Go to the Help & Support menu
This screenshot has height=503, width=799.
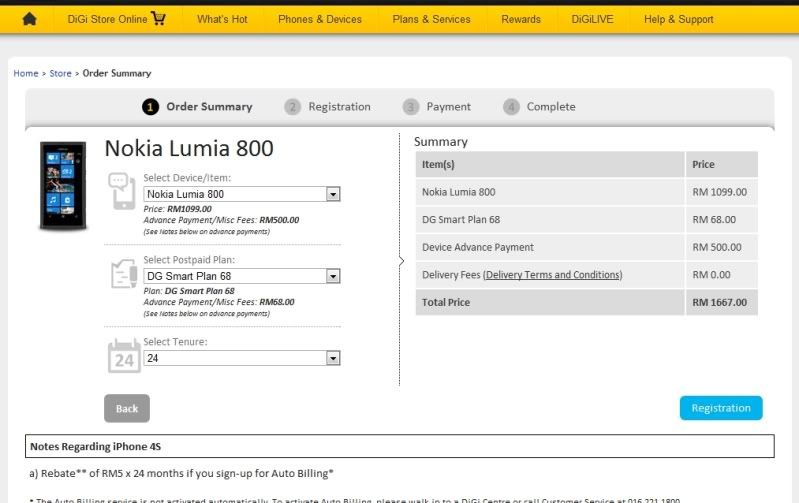(x=678, y=19)
